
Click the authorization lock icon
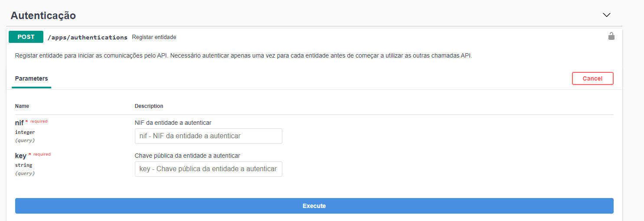click(x=611, y=36)
